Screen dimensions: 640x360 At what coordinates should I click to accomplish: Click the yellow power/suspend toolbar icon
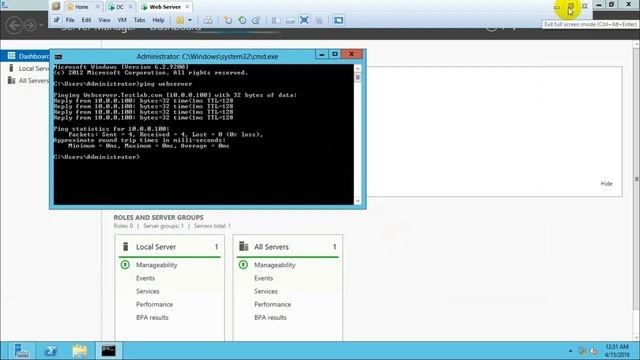pyautogui.click(x=180, y=20)
